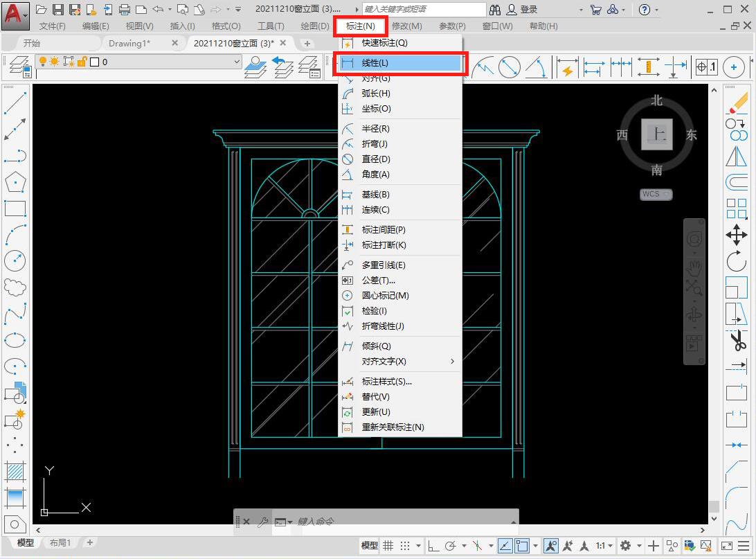Click the Model (模型) layout tab
The width and height of the screenshot is (756, 559).
26,542
